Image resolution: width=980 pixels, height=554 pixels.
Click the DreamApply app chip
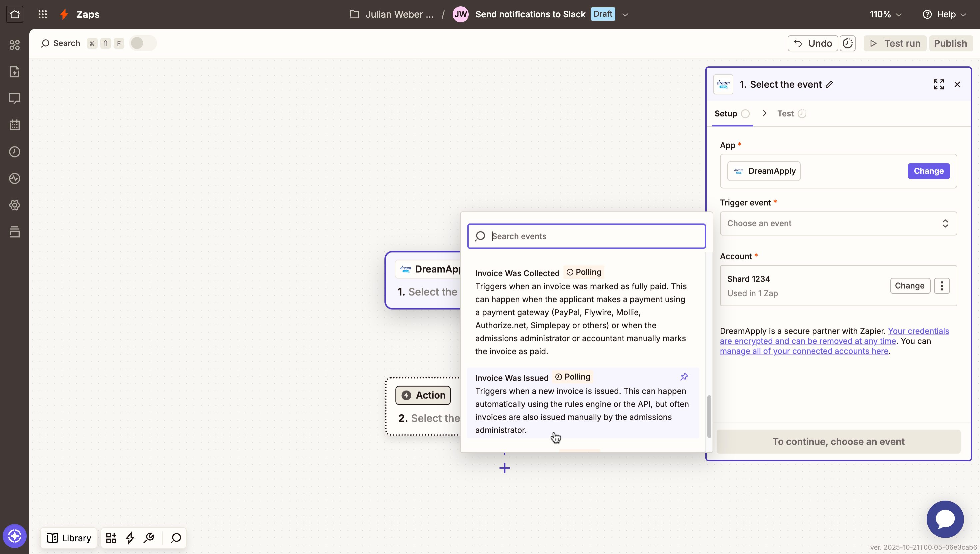(x=764, y=171)
